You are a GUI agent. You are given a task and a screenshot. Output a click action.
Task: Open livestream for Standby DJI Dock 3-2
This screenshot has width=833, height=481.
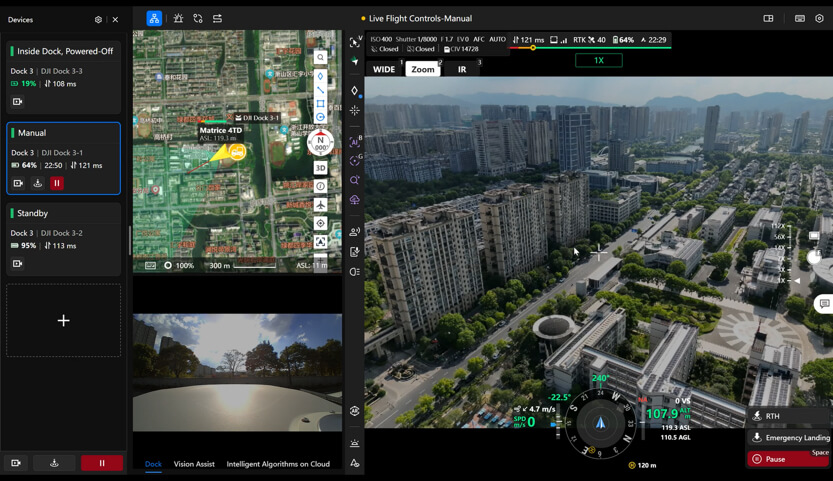18,264
